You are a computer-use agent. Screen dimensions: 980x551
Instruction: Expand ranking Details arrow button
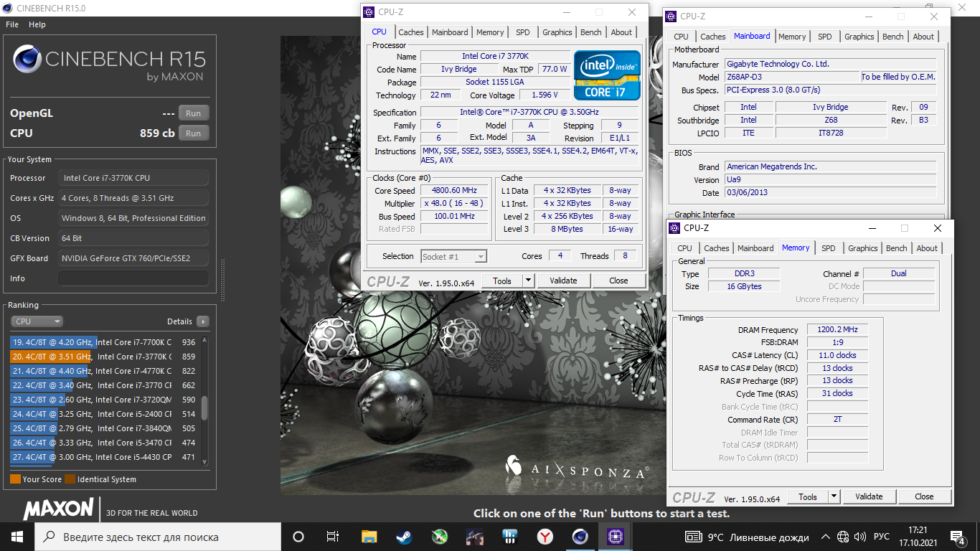203,321
